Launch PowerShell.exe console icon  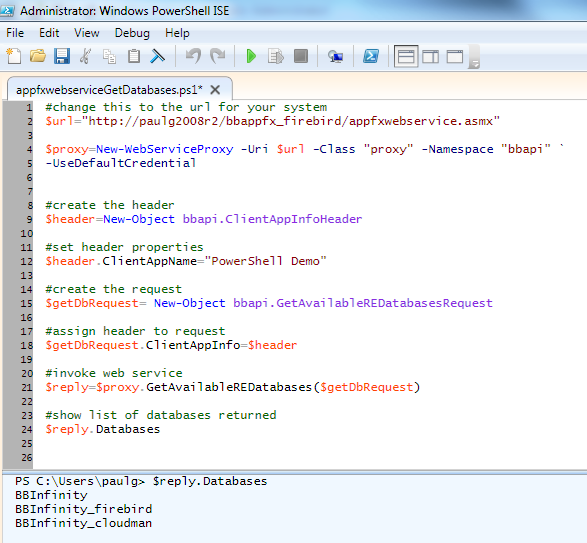pyautogui.click(x=371, y=57)
